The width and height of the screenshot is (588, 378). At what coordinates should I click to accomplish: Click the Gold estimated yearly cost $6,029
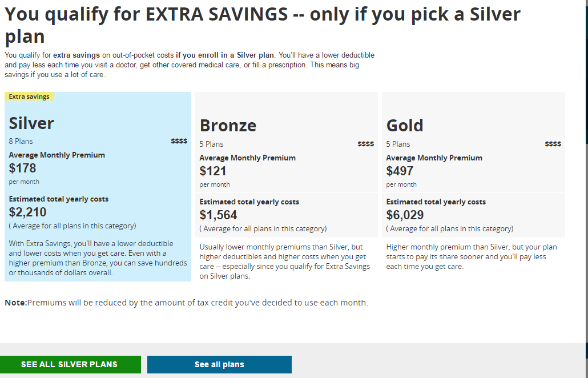tap(405, 215)
